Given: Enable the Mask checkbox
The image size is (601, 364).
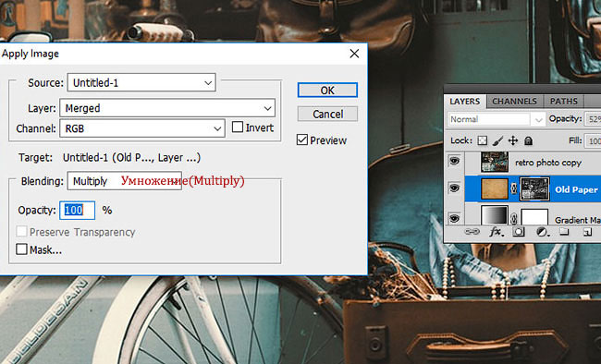Looking at the screenshot, I should click(x=21, y=249).
